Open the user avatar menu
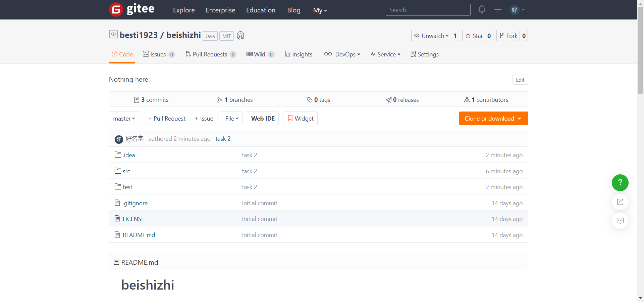Screen dimensions: 644x302 (x=517, y=10)
